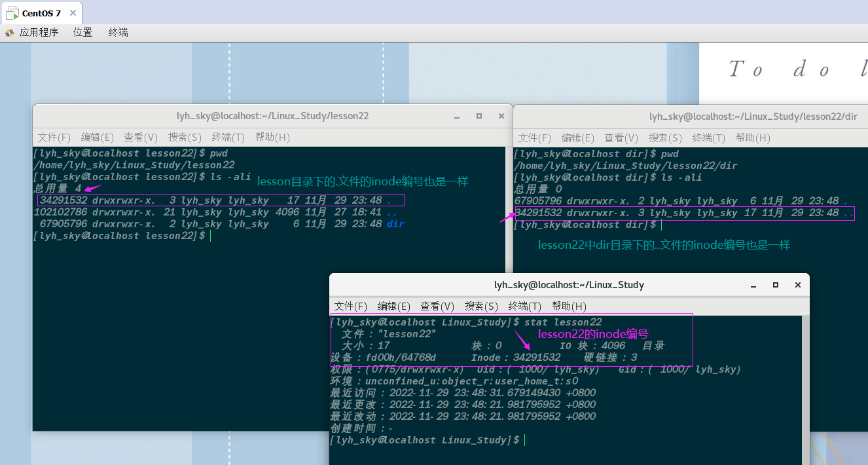Click lesson22/dir terminal title bar text
The image size is (868, 465).
pos(753,117)
